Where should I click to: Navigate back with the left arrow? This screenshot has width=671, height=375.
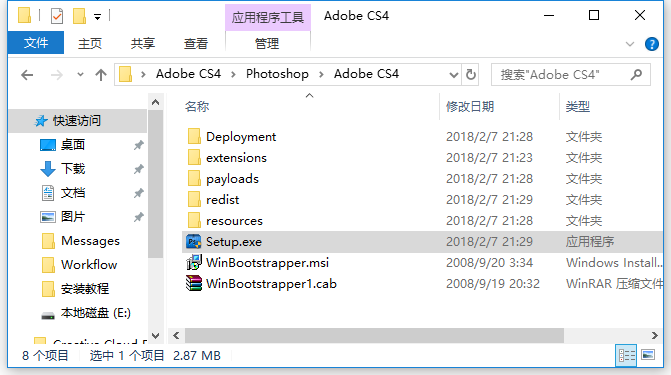[27, 75]
